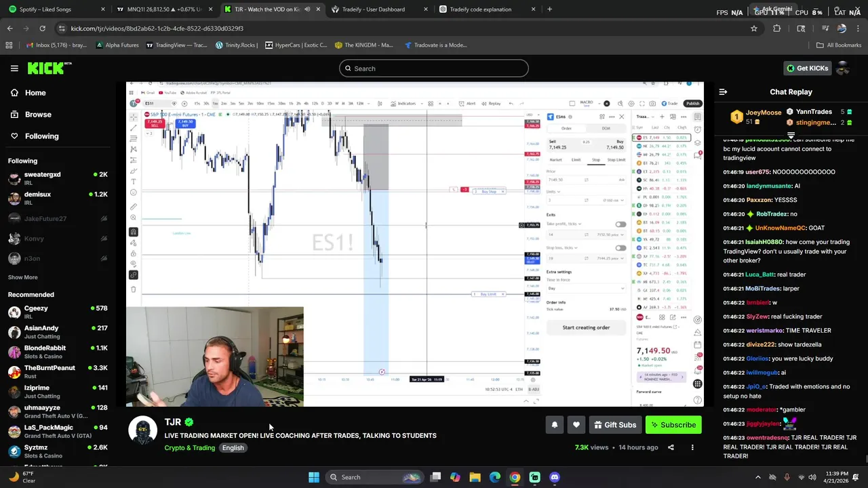
Task: Click JoeyMoose in the gifters leaderboard
Action: point(763,113)
